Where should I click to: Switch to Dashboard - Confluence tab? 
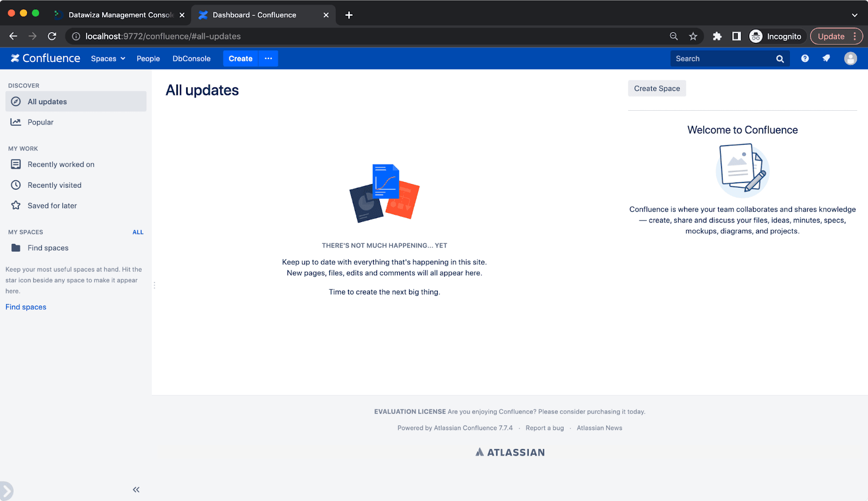pos(263,15)
